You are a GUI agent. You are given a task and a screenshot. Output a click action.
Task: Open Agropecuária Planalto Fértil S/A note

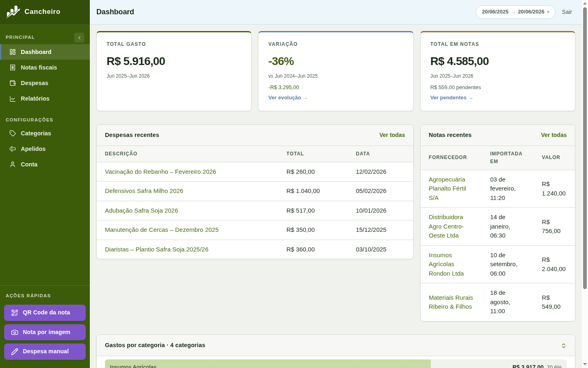[448, 188]
